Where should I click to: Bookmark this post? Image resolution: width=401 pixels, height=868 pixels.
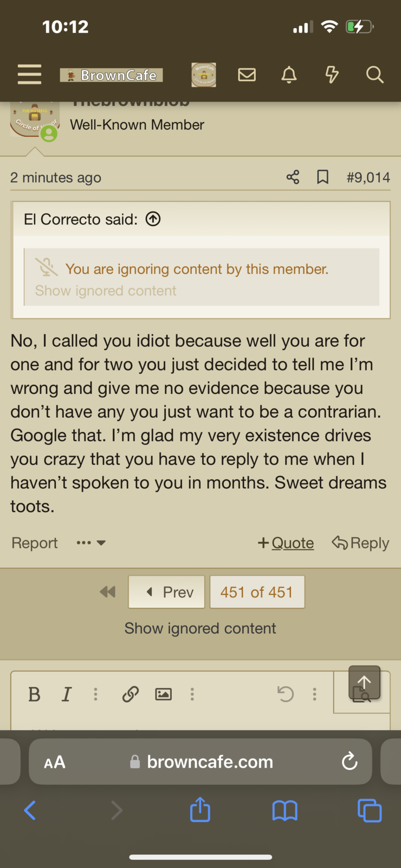click(x=322, y=177)
